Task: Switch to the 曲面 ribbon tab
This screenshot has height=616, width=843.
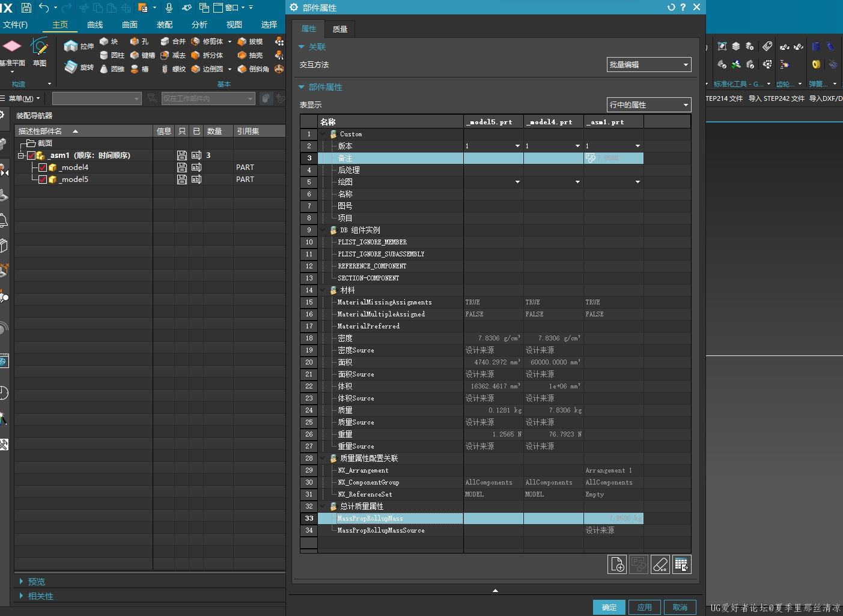Action: point(130,25)
